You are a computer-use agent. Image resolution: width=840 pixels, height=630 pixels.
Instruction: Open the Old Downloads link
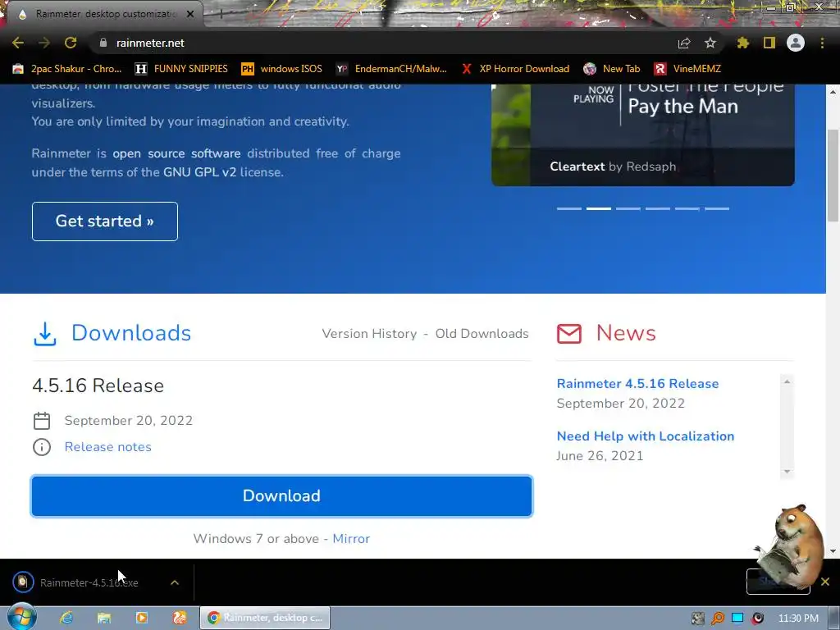[482, 333]
